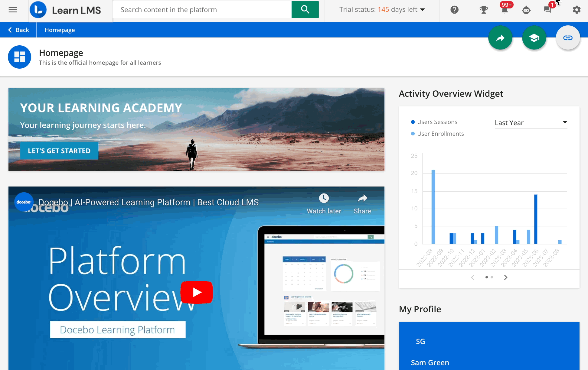Screen dimensions: 588x370
Task: Open the hamburger main menu
Action: tap(13, 10)
